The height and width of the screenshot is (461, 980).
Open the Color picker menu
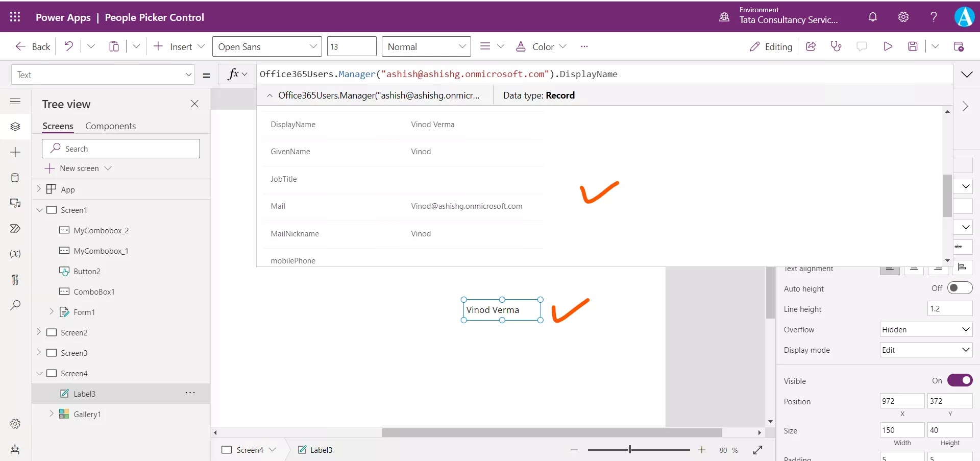click(x=541, y=46)
